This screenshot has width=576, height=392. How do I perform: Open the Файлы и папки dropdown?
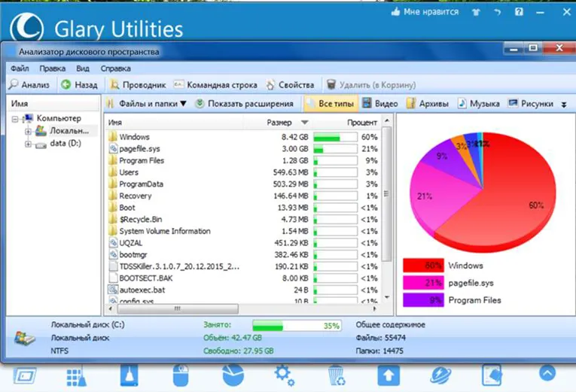(146, 104)
